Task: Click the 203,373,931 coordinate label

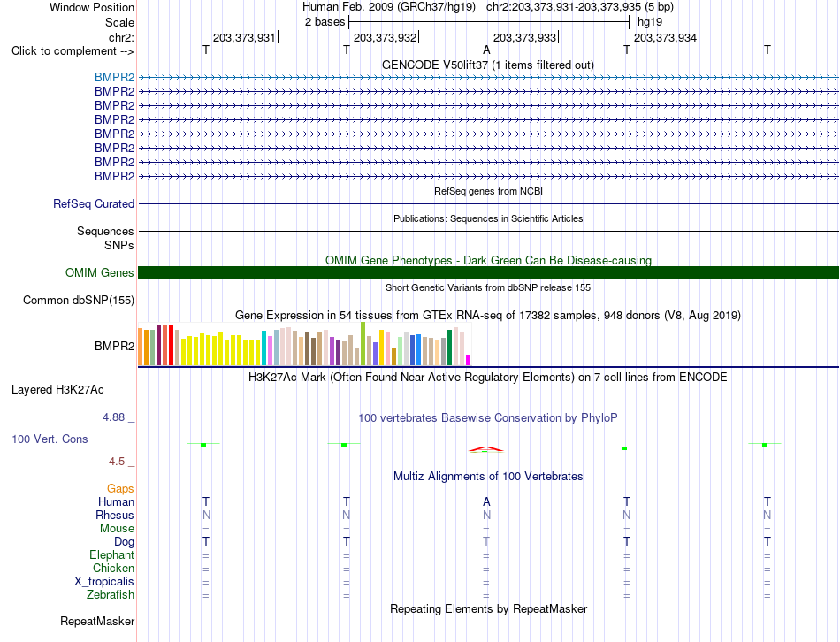Action: 243,37
